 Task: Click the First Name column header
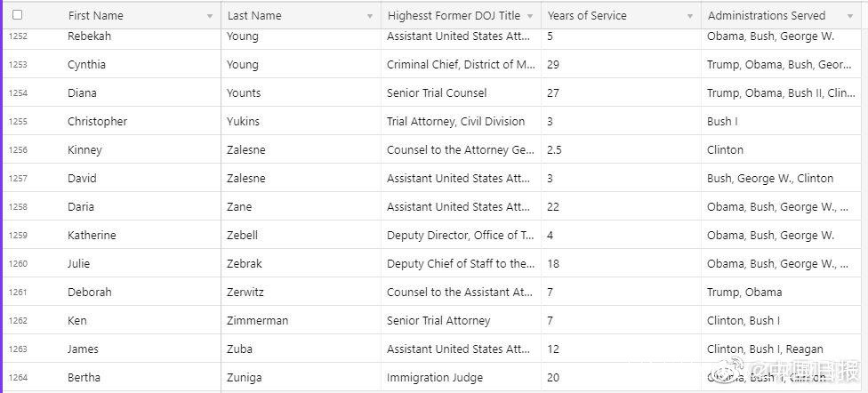[95, 15]
